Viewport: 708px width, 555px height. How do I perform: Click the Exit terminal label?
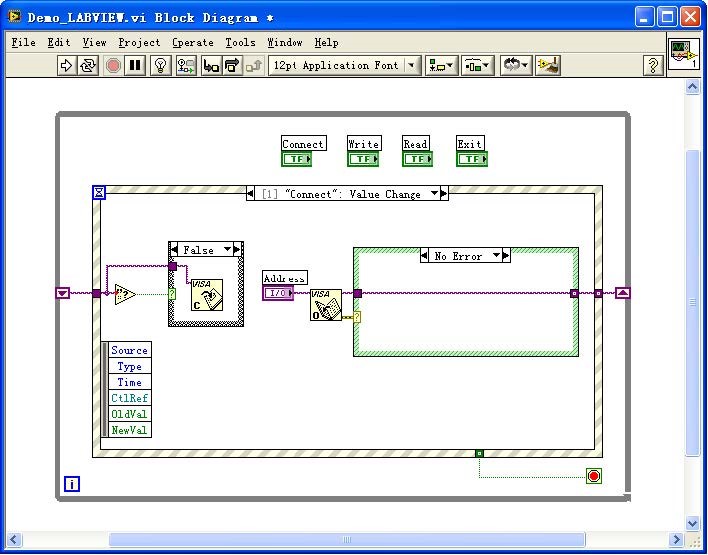click(470, 144)
